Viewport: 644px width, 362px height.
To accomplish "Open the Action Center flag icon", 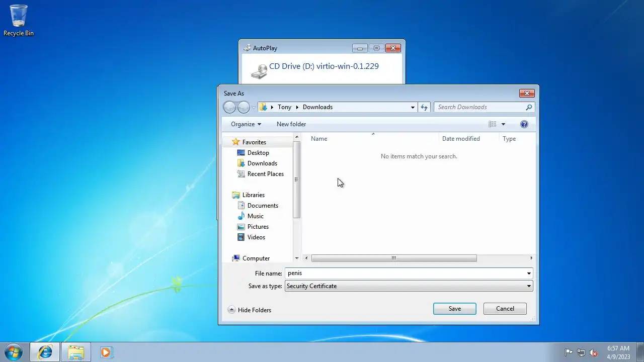I will point(569,352).
